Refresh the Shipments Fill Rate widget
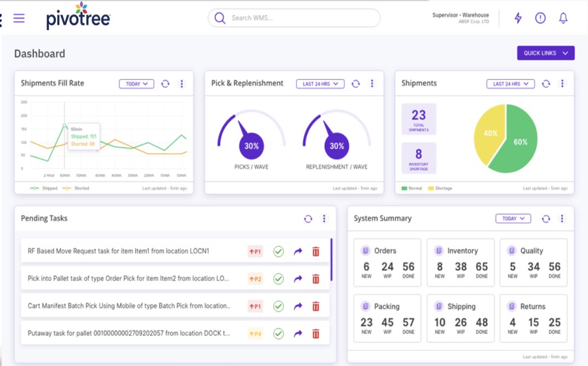This screenshot has width=588, height=366. coord(165,84)
